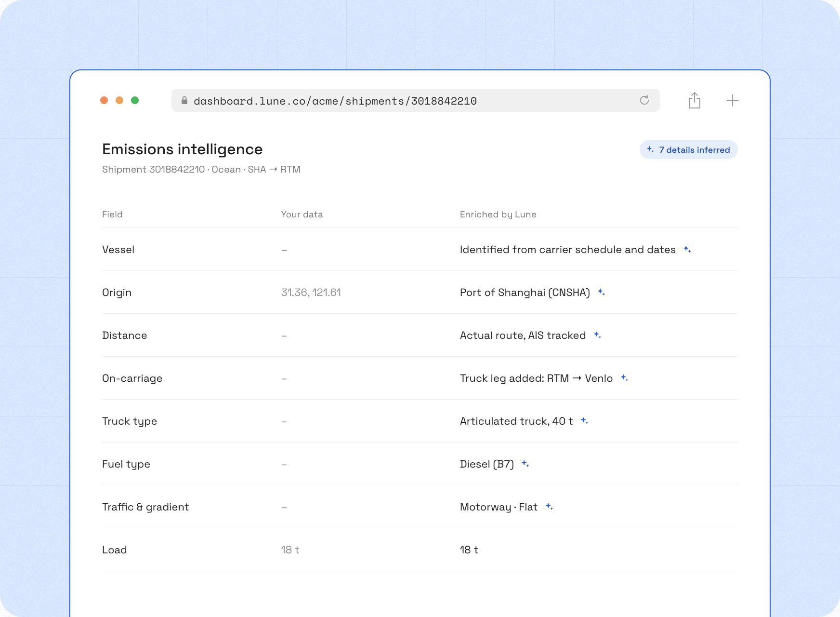Select the Truck type field label

pyautogui.click(x=130, y=421)
